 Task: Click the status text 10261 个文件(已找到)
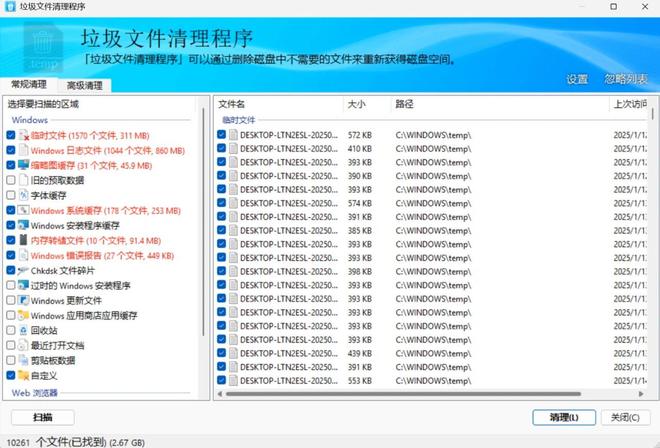pyautogui.click(x=56, y=442)
